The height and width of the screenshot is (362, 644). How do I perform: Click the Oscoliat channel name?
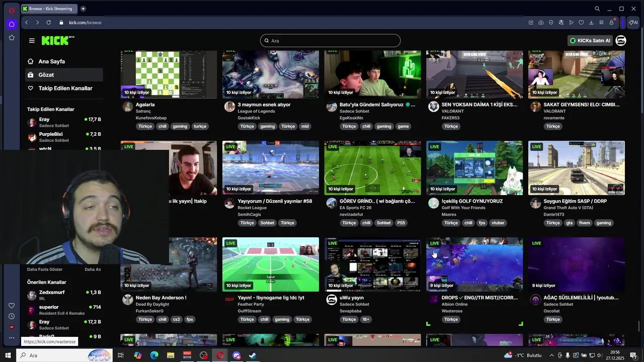coord(552,311)
